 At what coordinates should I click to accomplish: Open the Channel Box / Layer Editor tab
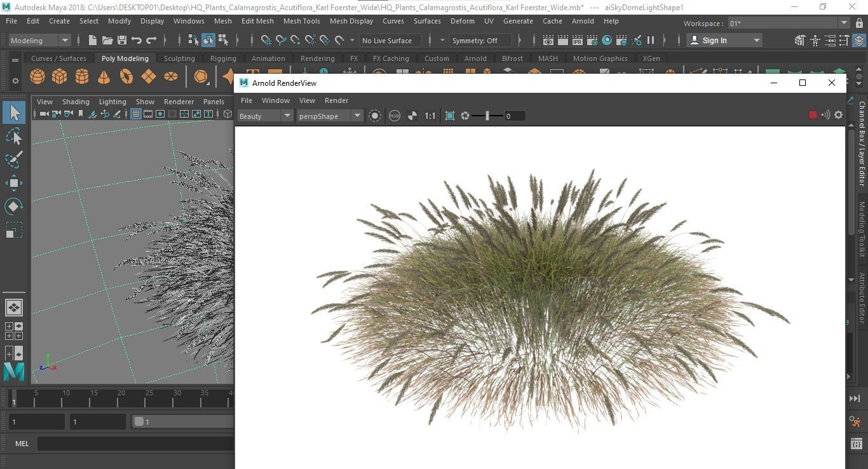click(862, 144)
